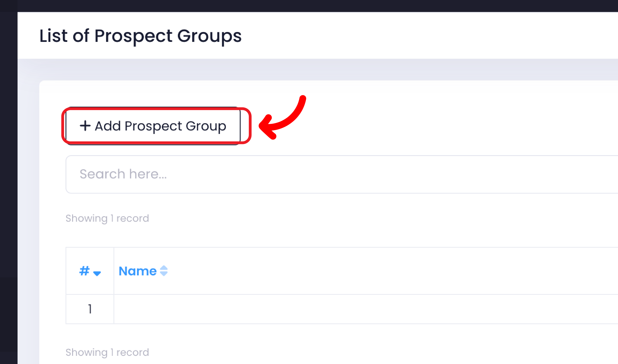
Task: Sort the table by the # column label
Action: [84, 271]
